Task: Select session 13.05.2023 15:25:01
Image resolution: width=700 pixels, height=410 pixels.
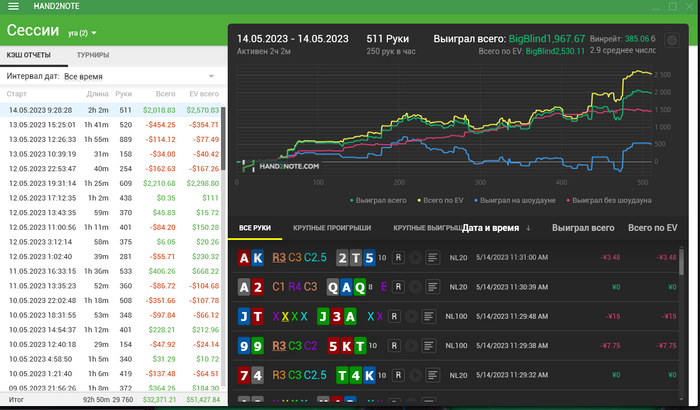Action: 111,125
